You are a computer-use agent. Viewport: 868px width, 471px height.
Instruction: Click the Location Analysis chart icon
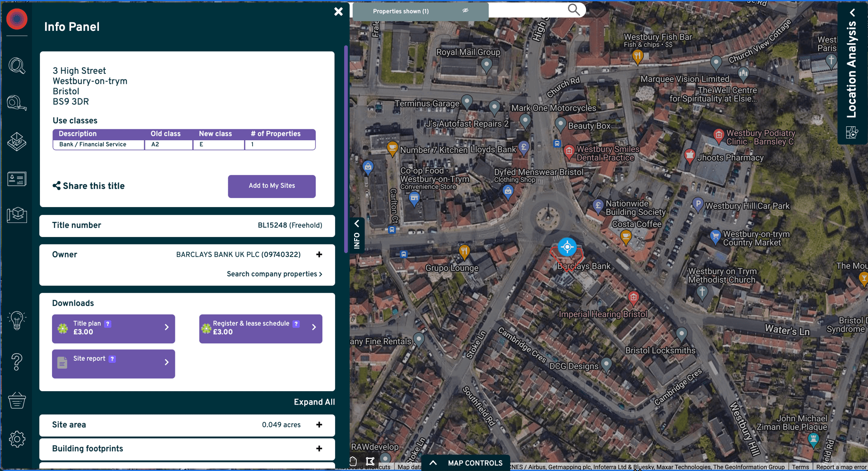coord(852,132)
